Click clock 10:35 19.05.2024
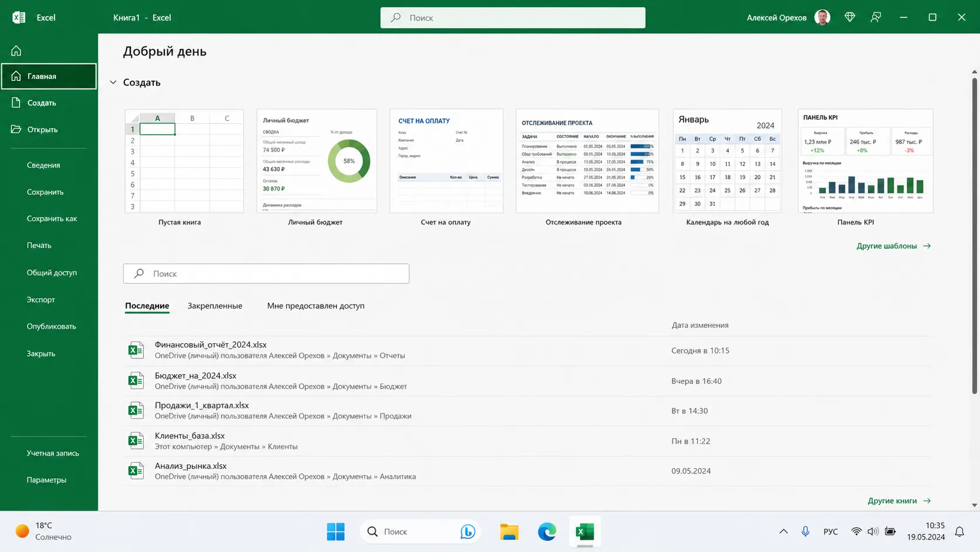Screen dimensions: 980x552 pyautogui.click(x=925, y=531)
